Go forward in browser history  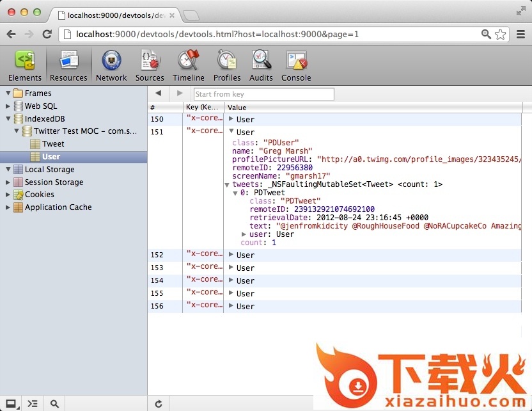(29, 35)
